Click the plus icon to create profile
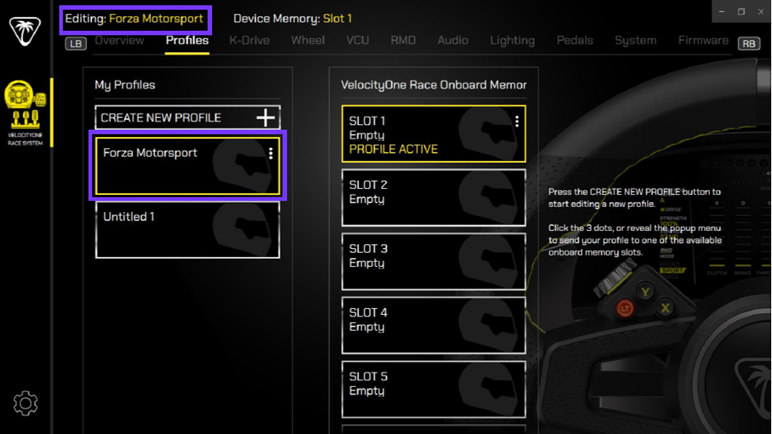 (265, 118)
